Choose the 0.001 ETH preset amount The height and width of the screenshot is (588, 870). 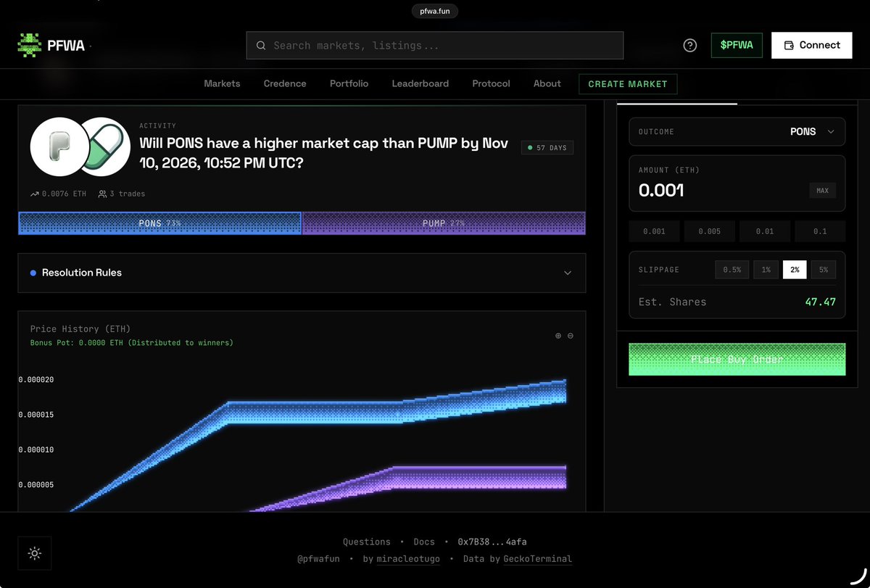click(x=654, y=231)
